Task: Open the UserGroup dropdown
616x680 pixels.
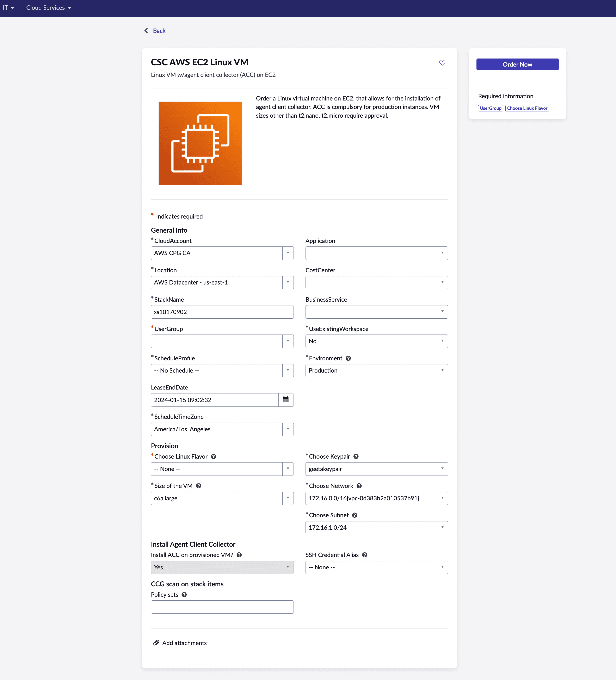Action: tap(222, 341)
